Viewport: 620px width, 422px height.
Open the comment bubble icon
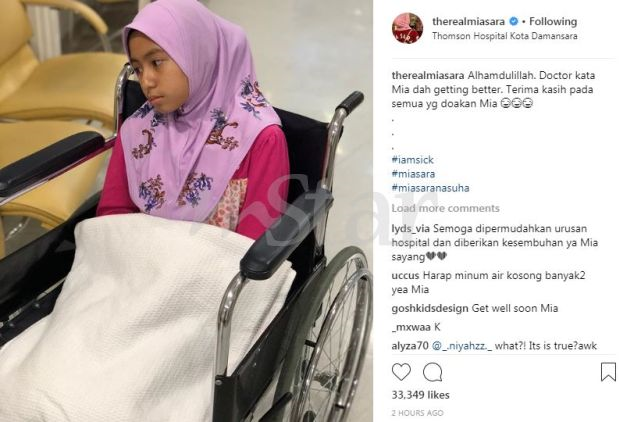[x=433, y=372]
